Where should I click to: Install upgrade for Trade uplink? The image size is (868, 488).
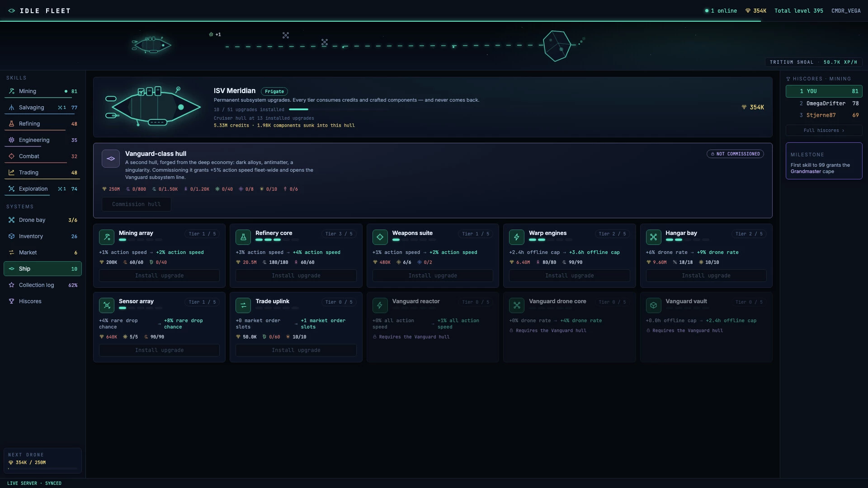tap(296, 350)
